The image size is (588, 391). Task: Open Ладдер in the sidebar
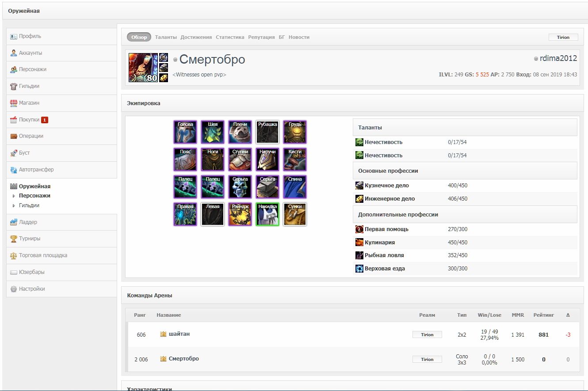pyautogui.click(x=61, y=222)
